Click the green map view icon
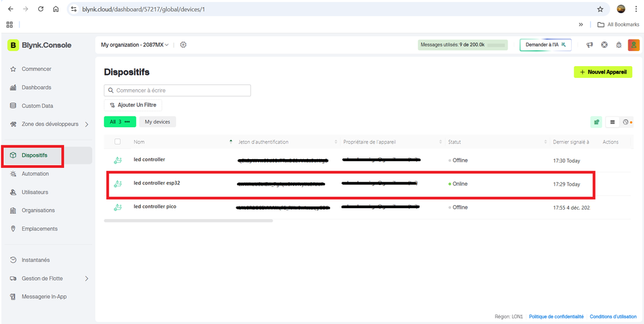Image resolution: width=644 pixels, height=324 pixels. (596, 121)
